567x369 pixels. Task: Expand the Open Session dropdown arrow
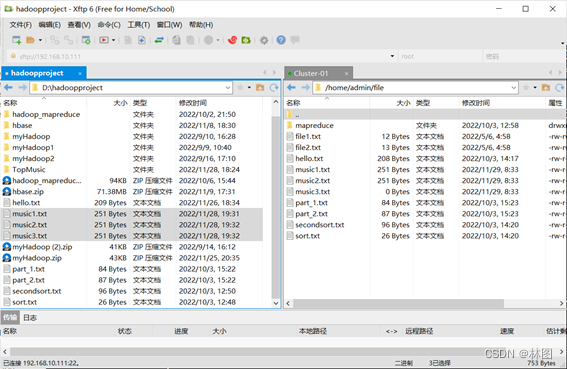[x=40, y=40]
